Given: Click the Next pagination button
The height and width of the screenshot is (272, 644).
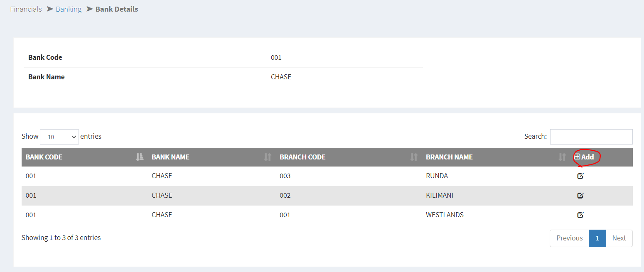Looking at the screenshot, I should (619, 238).
